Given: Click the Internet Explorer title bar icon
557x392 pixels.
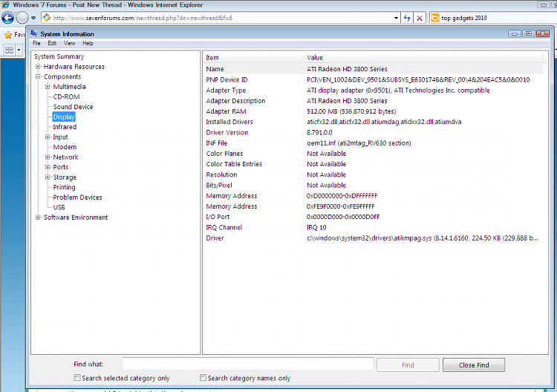Looking at the screenshot, I should click(5, 4).
